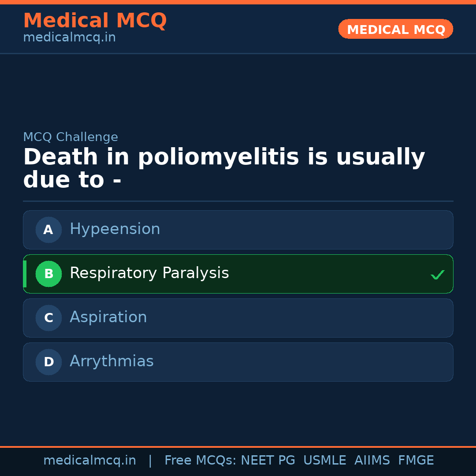This screenshot has height=476, width=476.
Task: Click the MCQ Challenge label
Action: (71, 137)
